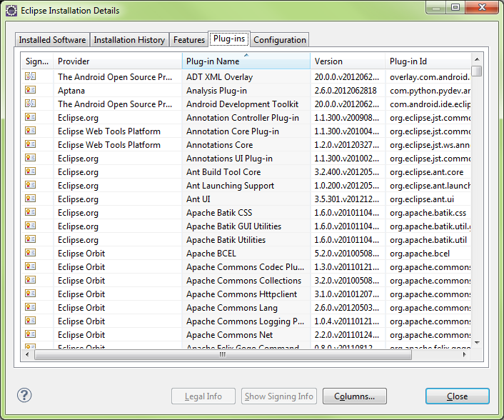
Task: Go to the Configuration tab
Action: [x=280, y=40]
